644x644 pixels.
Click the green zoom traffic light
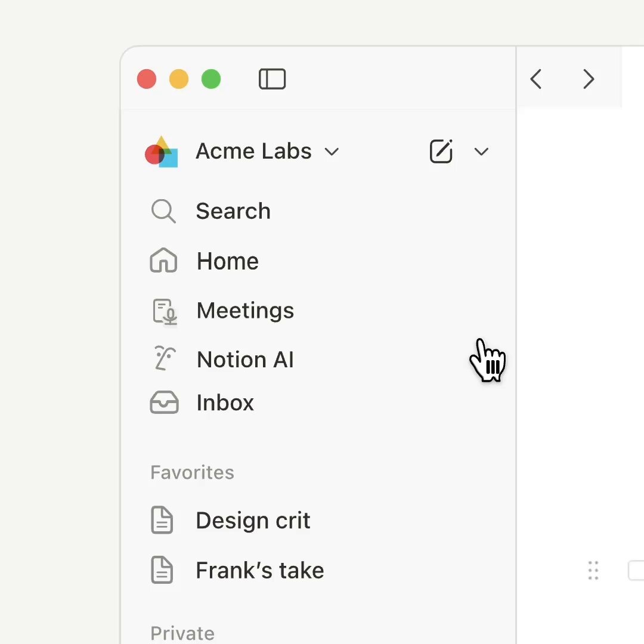210,78
